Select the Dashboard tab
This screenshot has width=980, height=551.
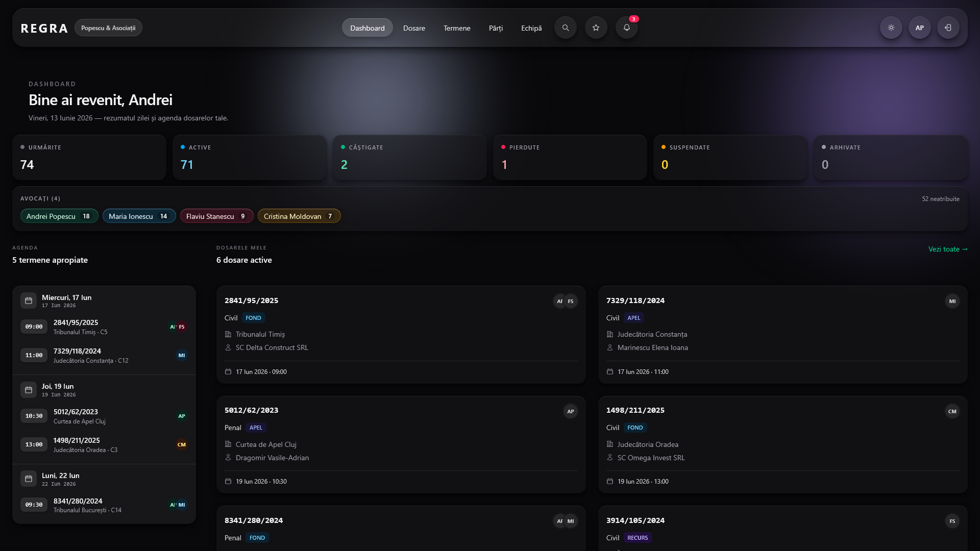pyautogui.click(x=367, y=28)
